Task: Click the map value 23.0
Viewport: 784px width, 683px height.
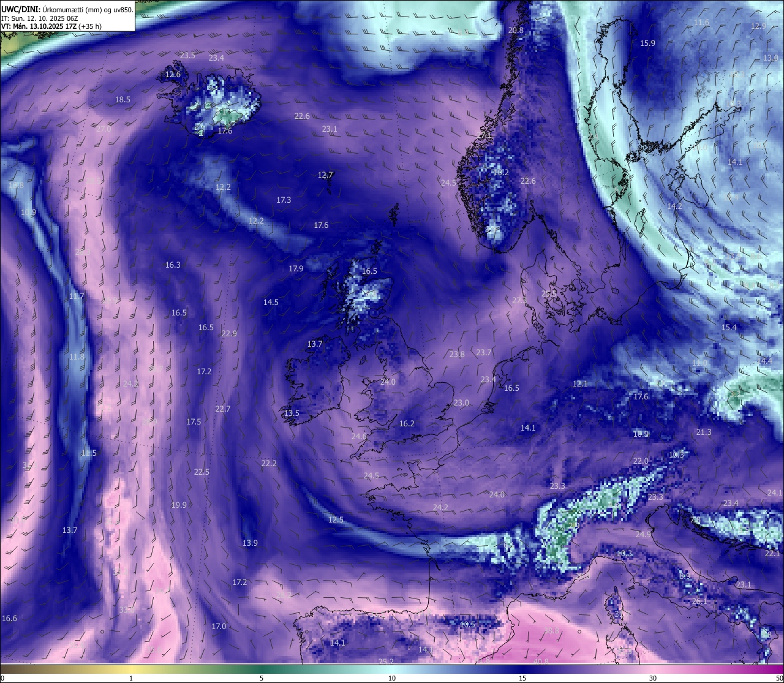Action: pyautogui.click(x=461, y=402)
